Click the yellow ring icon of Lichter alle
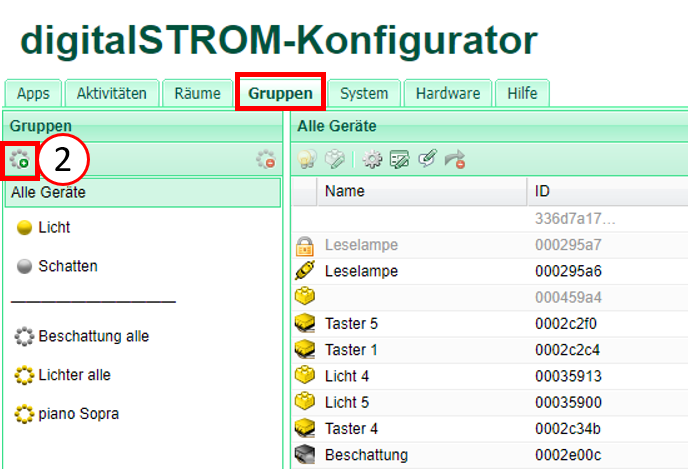The height and width of the screenshot is (469, 688). point(24,375)
